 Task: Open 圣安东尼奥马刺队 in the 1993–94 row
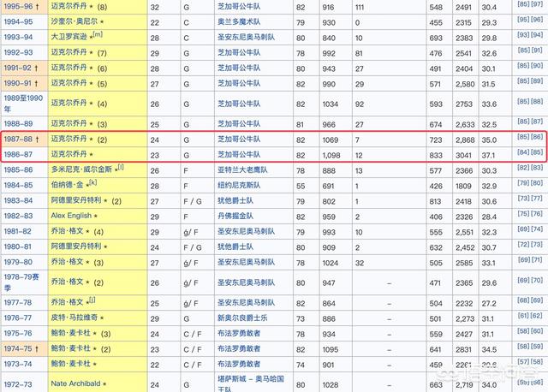click(246, 37)
